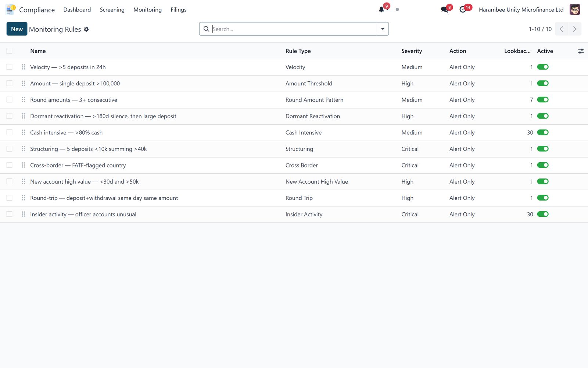Click the New button
Screen dimensions: 588x368
pos(17,29)
